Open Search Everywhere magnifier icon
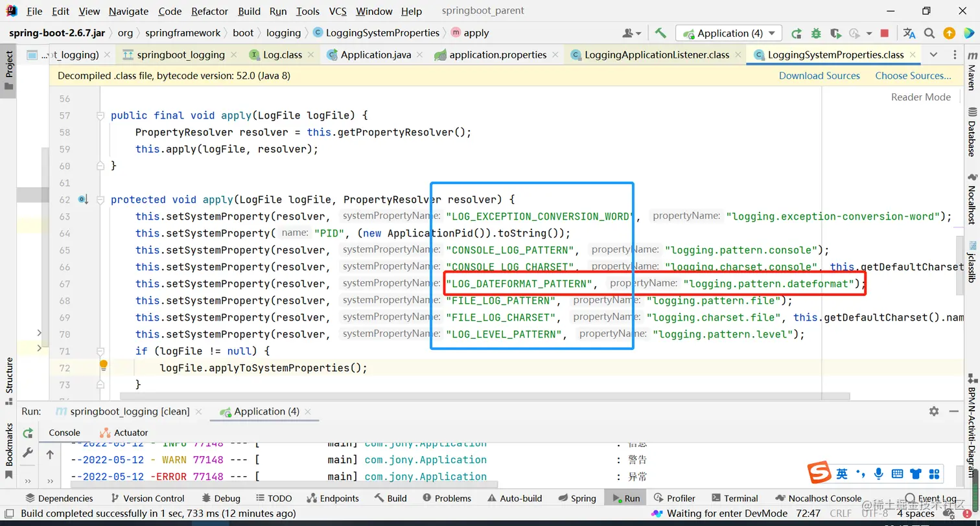Viewport: 980px width, 526px height. tap(929, 33)
